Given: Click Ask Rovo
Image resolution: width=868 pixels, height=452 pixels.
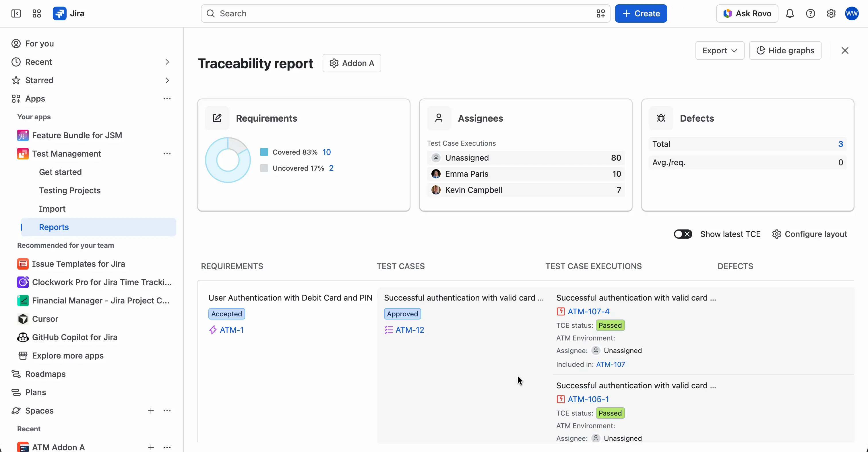Looking at the screenshot, I should tap(747, 13).
